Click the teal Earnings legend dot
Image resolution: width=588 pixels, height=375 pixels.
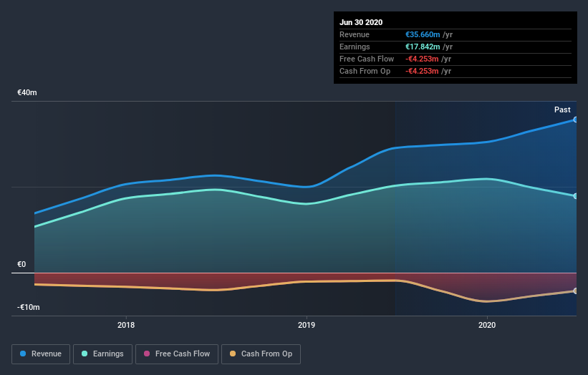point(85,354)
